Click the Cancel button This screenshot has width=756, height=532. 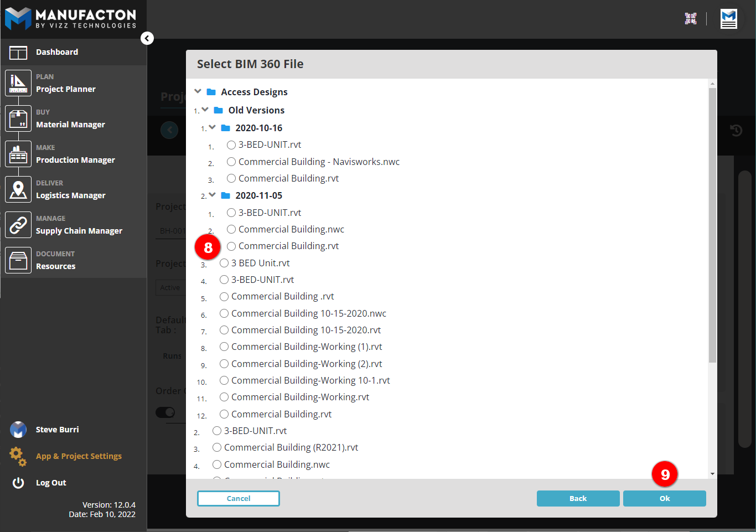tap(239, 498)
